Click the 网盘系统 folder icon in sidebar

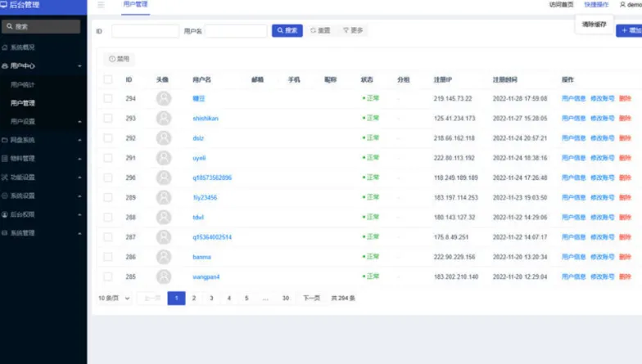click(5, 140)
